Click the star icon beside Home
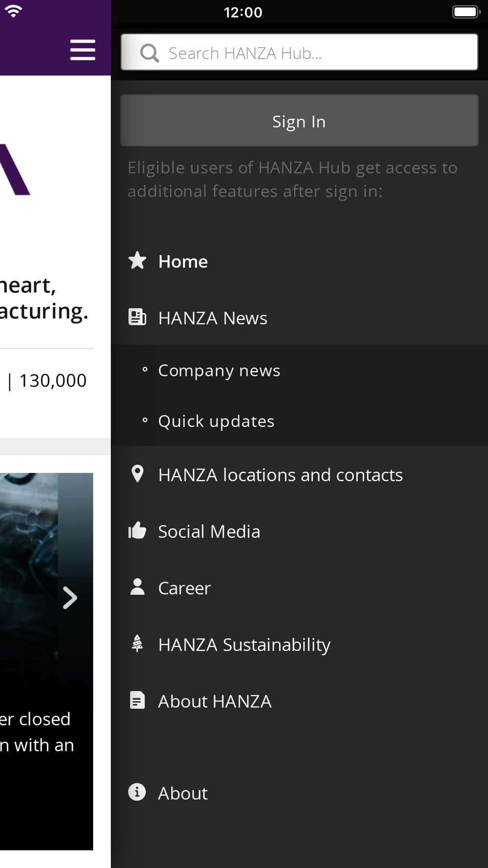Screen dimensions: 488x868 click(x=137, y=261)
